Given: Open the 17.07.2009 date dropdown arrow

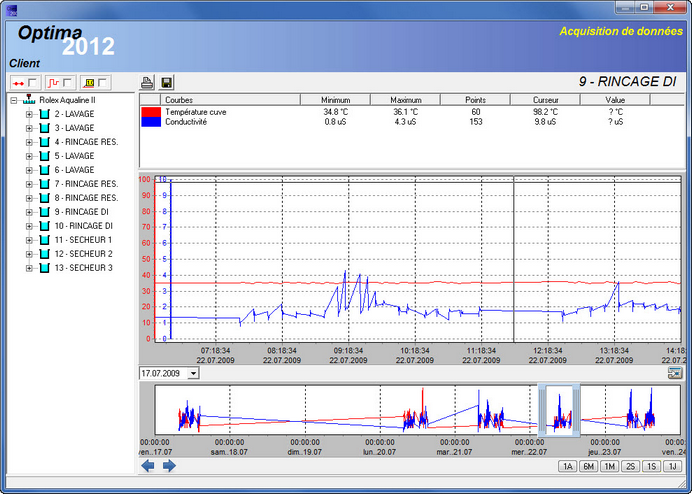Looking at the screenshot, I should (193, 373).
